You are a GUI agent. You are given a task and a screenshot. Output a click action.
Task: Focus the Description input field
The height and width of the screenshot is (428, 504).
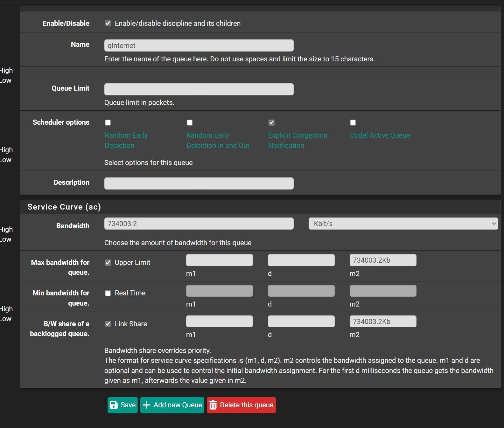coord(199,183)
